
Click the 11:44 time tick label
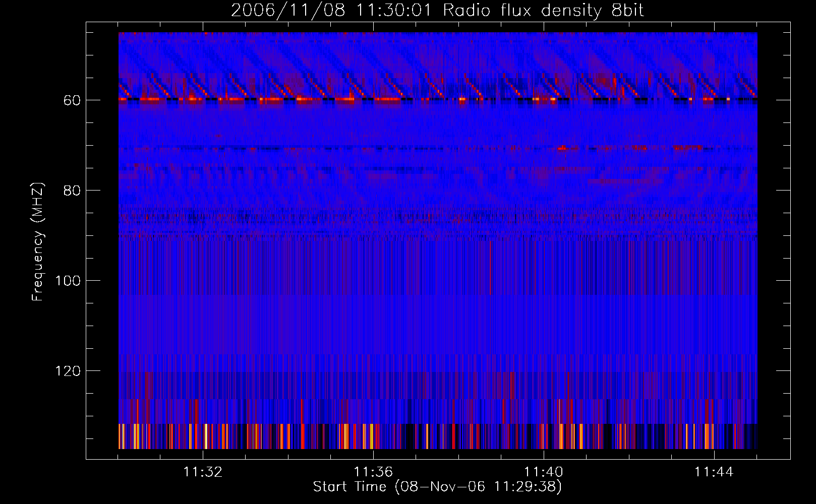tap(714, 472)
